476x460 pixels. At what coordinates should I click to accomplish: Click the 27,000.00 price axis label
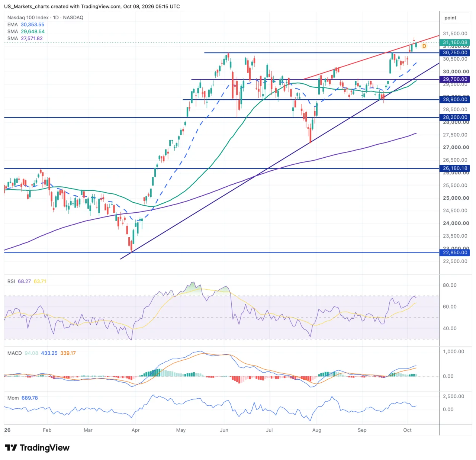click(456, 147)
